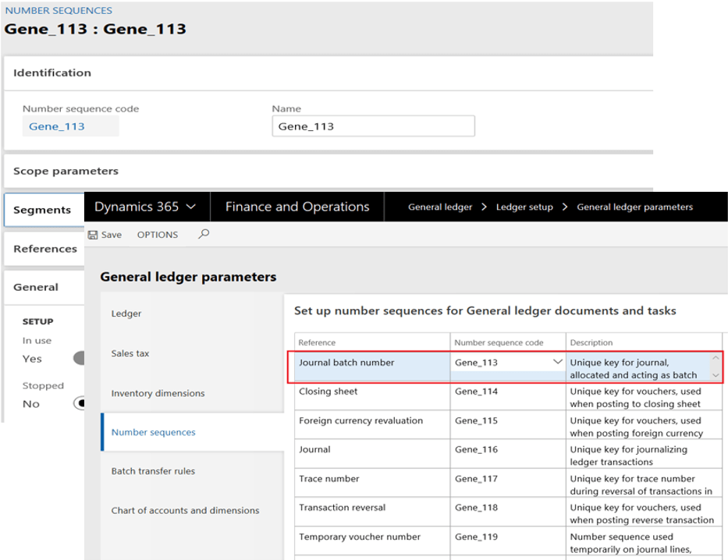Select the Batch transfer rules tab

point(153,471)
